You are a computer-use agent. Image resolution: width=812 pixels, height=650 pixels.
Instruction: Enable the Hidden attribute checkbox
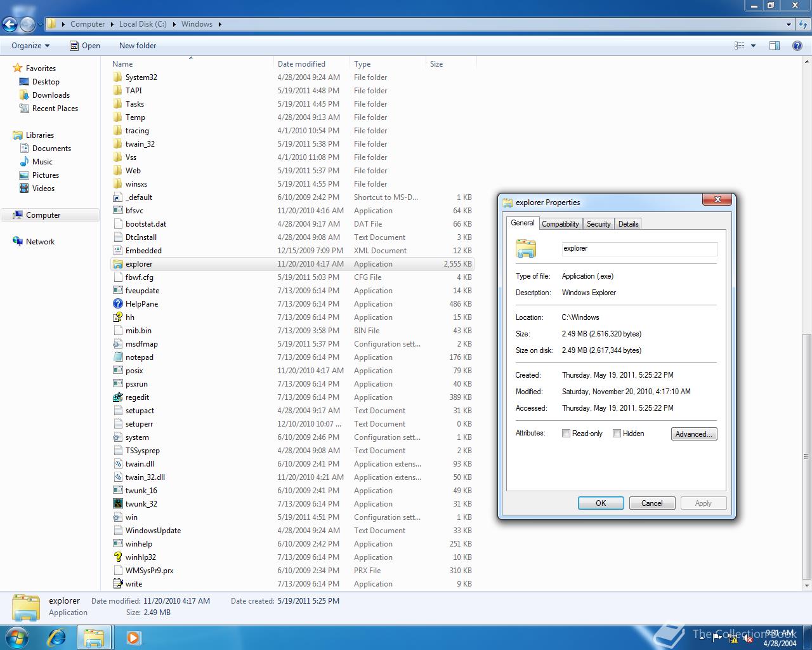(x=617, y=434)
